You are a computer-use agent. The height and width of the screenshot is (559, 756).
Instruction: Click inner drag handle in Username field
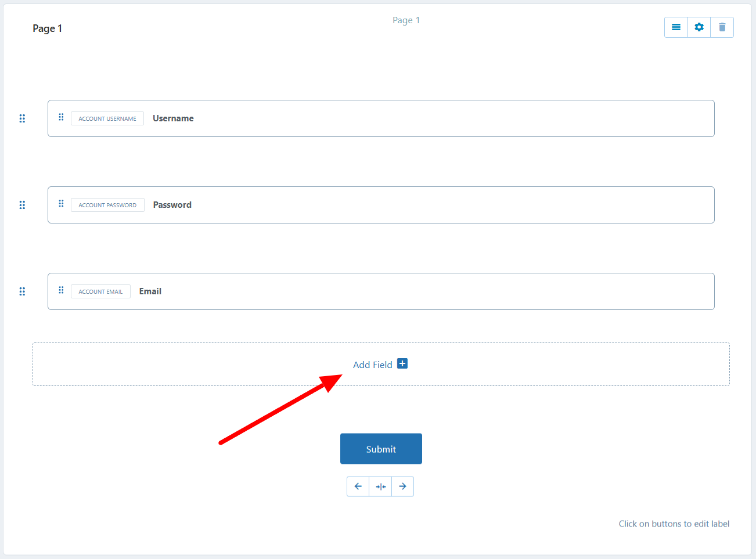(61, 117)
